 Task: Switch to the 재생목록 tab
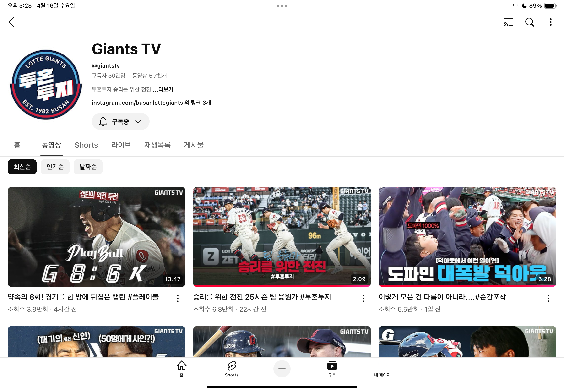(157, 145)
